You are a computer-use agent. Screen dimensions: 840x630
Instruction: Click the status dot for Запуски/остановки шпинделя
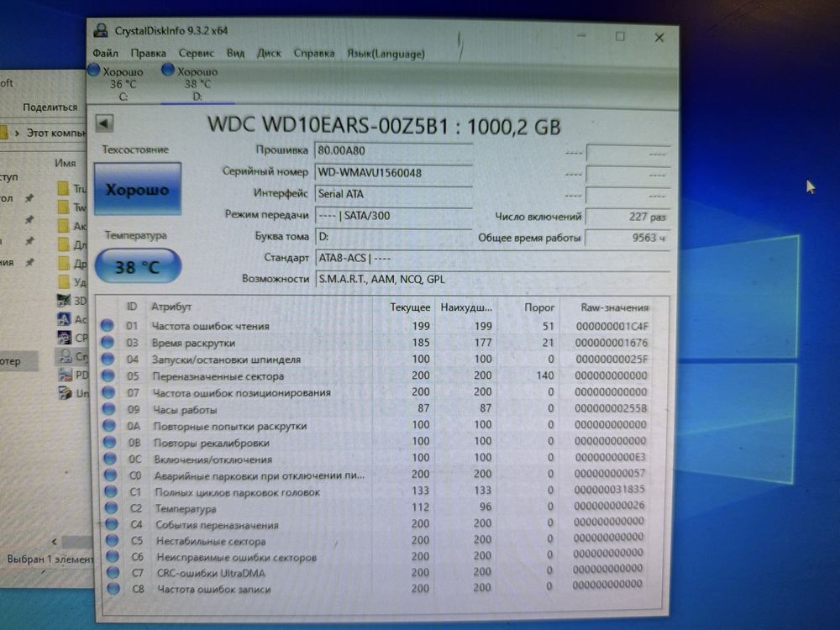pos(108,359)
